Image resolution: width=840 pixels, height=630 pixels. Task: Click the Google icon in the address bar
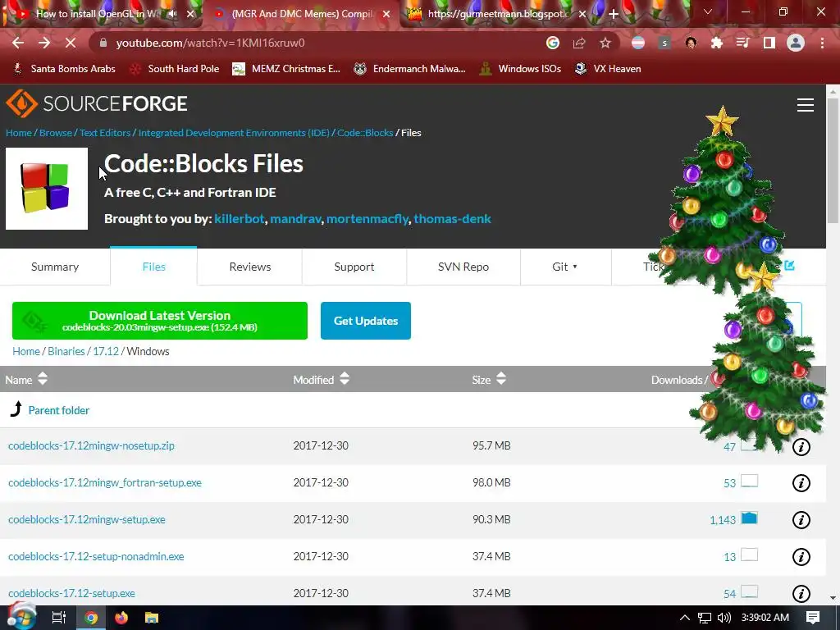click(x=553, y=43)
